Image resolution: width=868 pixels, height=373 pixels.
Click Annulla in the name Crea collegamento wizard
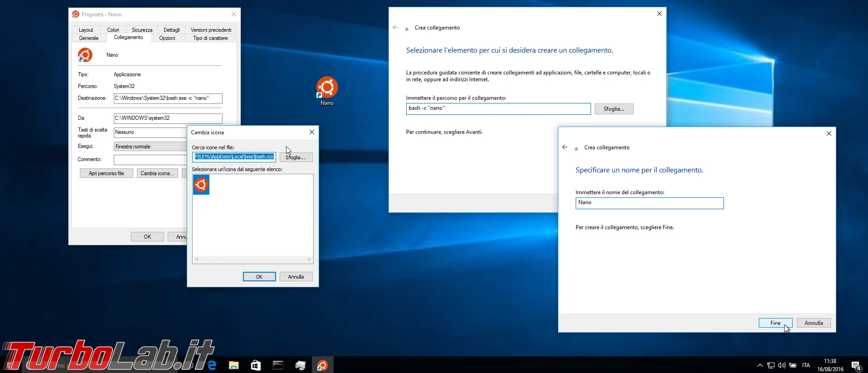[x=814, y=323]
